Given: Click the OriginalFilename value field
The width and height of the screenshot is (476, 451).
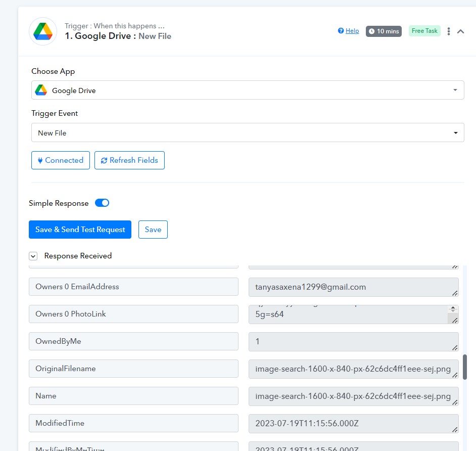Looking at the screenshot, I should coord(353,369).
